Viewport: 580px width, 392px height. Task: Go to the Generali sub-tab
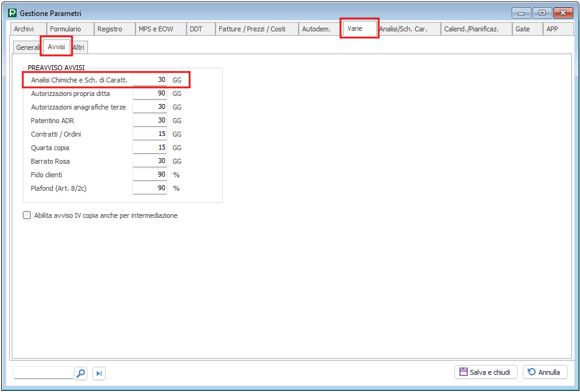click(x=28, y=47)
